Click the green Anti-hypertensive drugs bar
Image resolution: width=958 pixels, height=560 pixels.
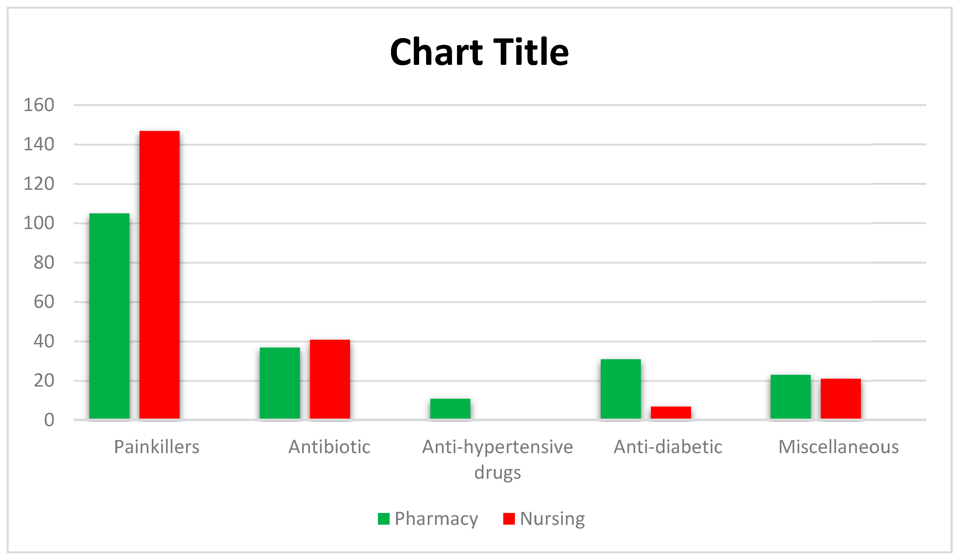tap(450, 409)
